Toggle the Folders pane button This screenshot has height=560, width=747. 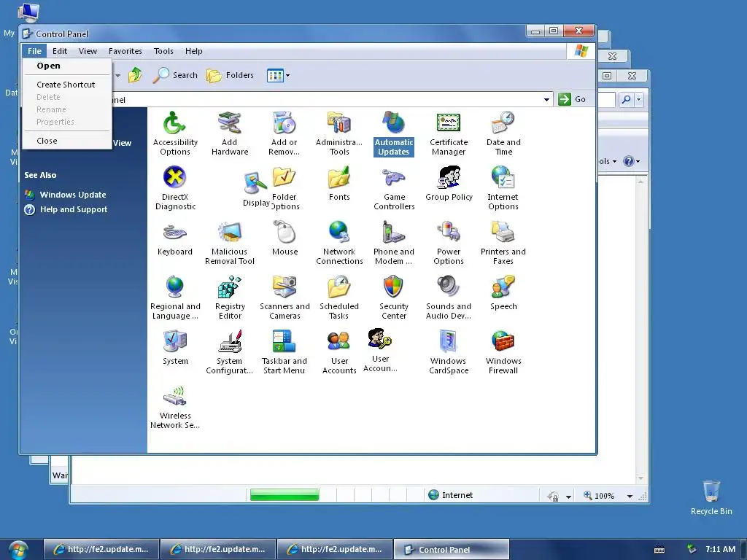[x=230, y=75]
